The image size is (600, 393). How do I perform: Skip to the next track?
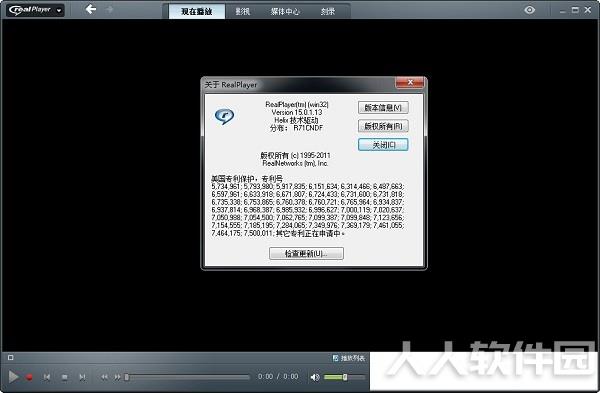click(x=82, y=377)
